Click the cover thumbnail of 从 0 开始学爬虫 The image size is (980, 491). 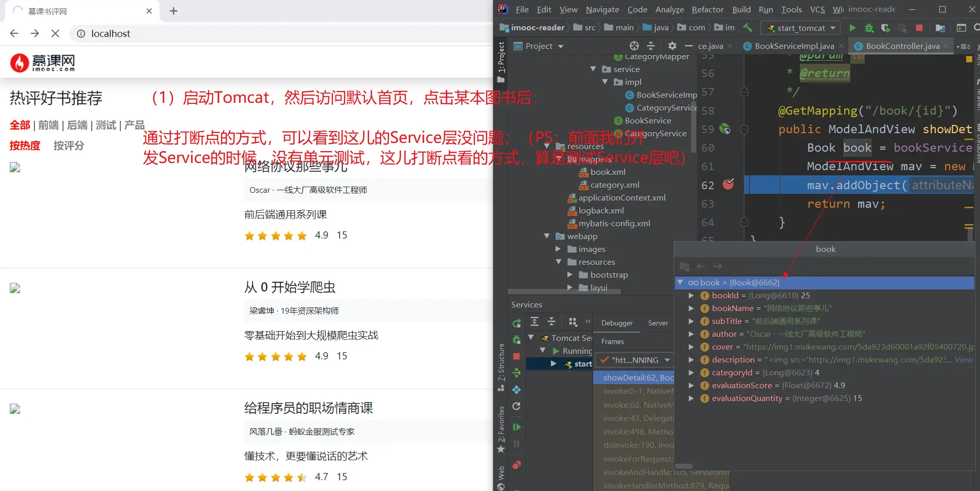click(x=15, y=288)
